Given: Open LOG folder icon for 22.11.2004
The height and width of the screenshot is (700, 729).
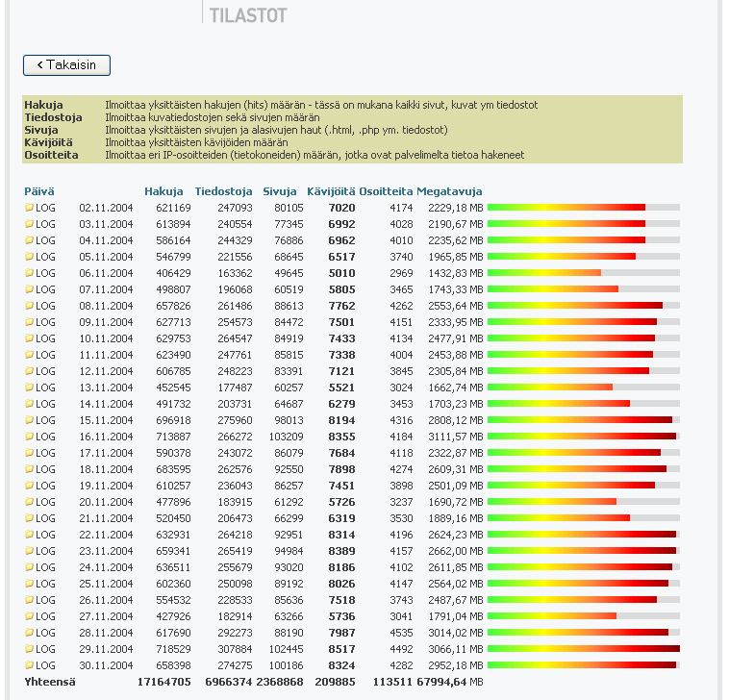Looking at the screenshot, I should point(29,534).
